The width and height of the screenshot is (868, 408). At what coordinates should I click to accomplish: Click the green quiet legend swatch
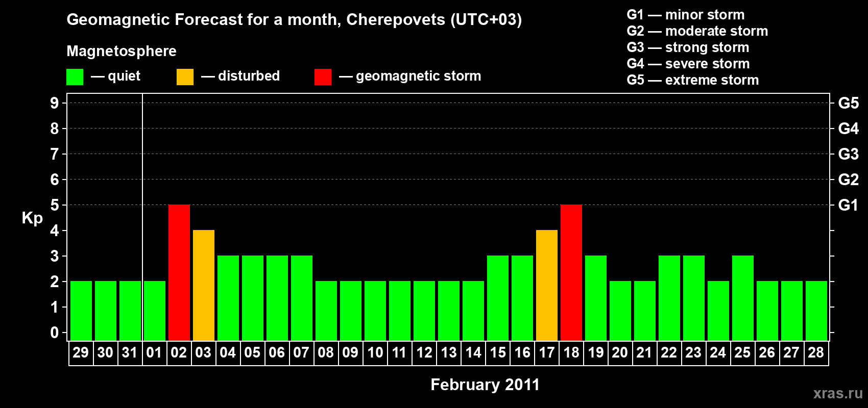(x=75, y=77)
